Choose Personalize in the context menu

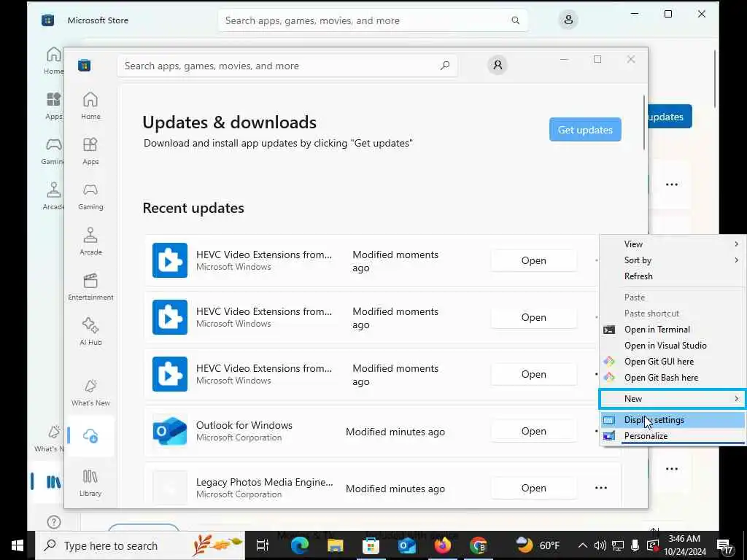click(x=672, y=436)
